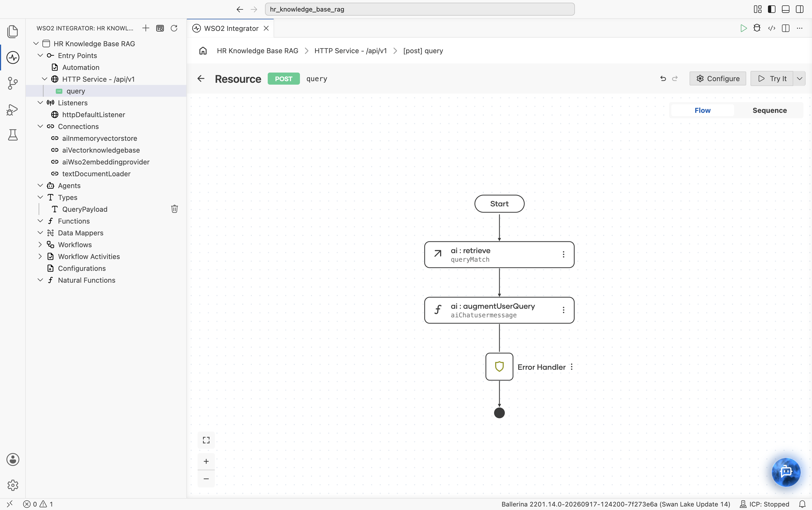Collapse the Entry Points tree node
This screenshot has height=510, width=812.
point(40,55)
